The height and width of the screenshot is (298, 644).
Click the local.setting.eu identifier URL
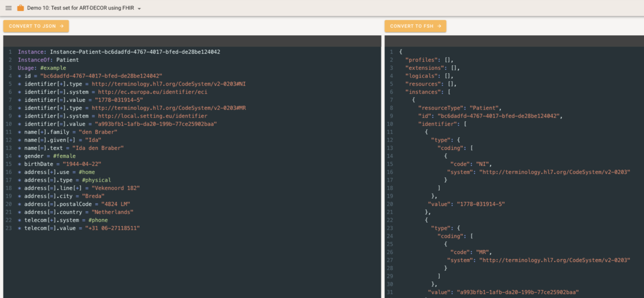tap(152, 116)
